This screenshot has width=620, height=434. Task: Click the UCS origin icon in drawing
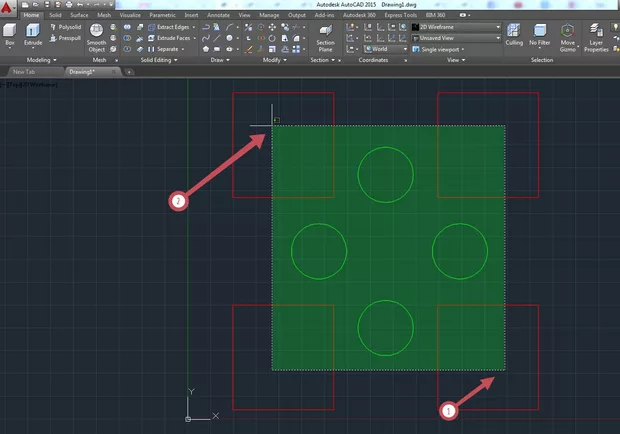tap(188, 419)
